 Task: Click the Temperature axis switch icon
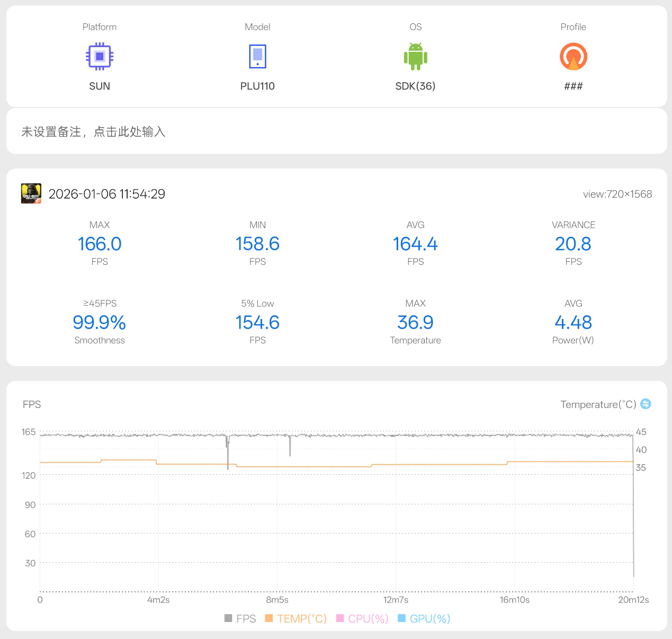tap(646, 404)
